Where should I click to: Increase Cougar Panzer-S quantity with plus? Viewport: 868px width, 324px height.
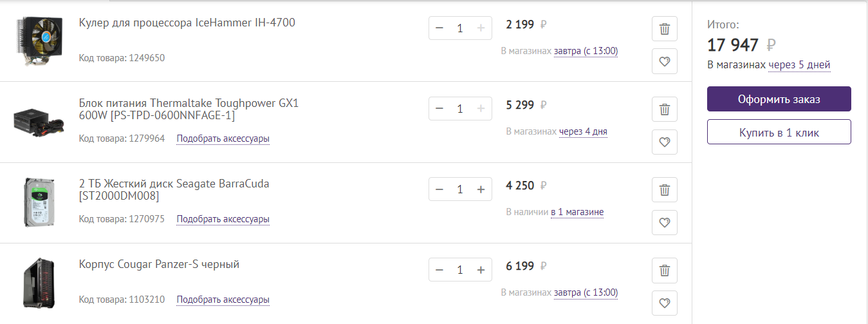480,270
